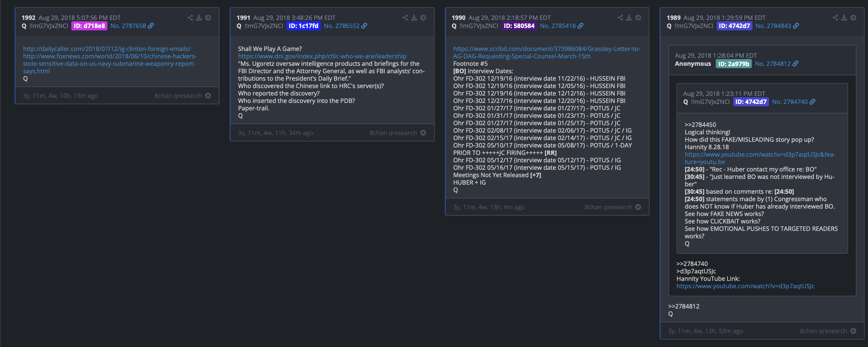Click the download icon on post 1989
The width and height of the screenshot is (868, 347).
tap(844, 18)
